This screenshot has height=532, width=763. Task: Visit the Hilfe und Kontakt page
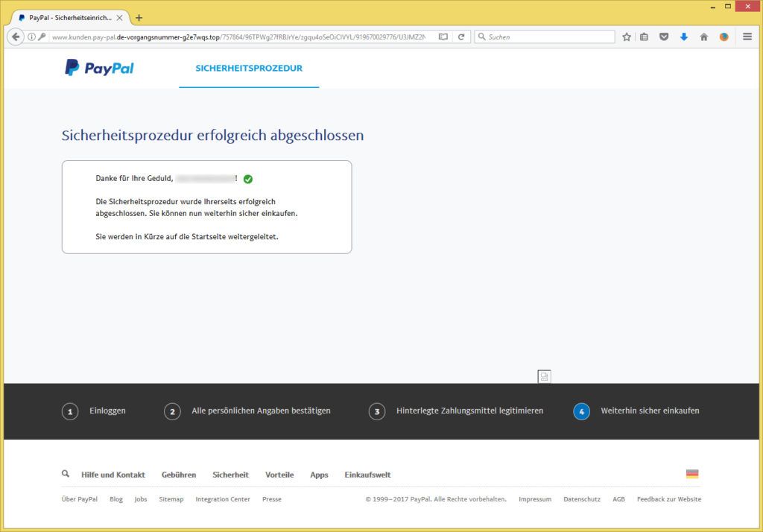113,474
